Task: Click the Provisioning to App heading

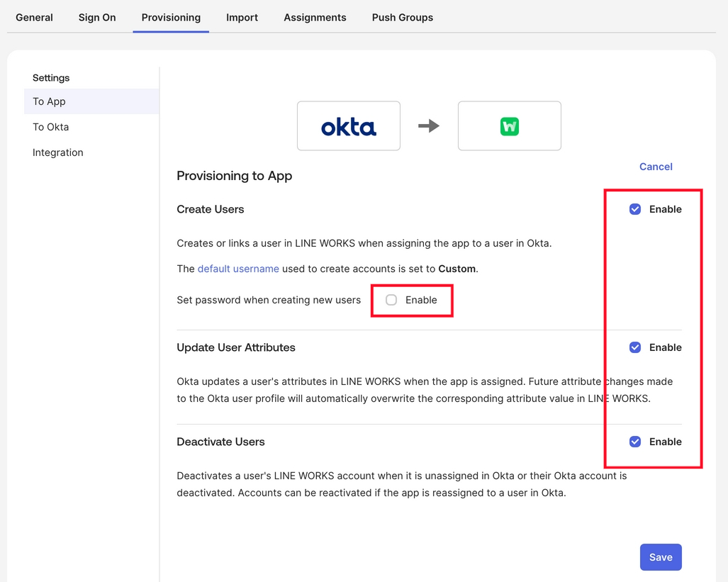Action: [x=235, y=176]
